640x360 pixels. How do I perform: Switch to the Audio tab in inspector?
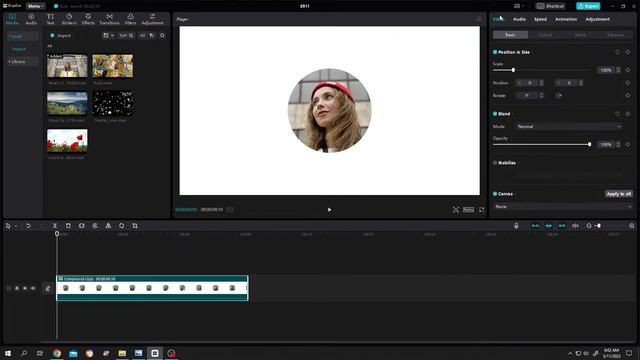[x=519, y=19]
